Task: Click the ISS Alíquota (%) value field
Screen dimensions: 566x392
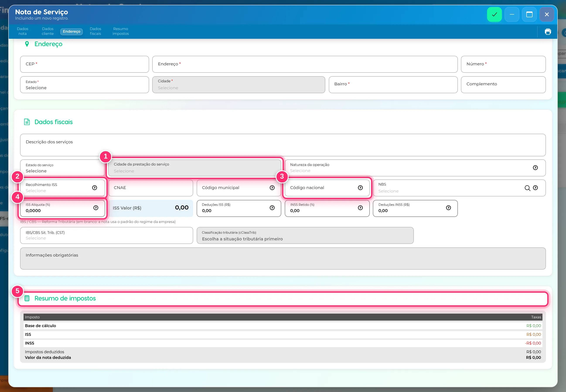Action: coord(62,209)
